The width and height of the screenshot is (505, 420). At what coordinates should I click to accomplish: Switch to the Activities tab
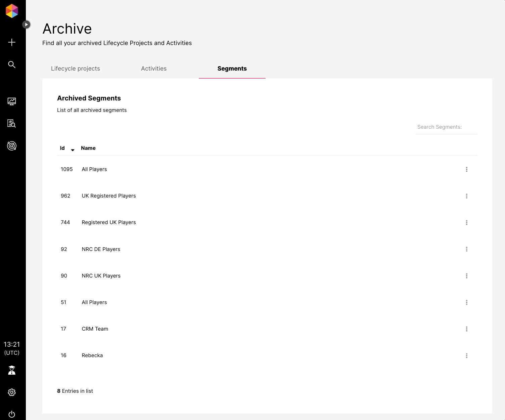coord(154,69)
